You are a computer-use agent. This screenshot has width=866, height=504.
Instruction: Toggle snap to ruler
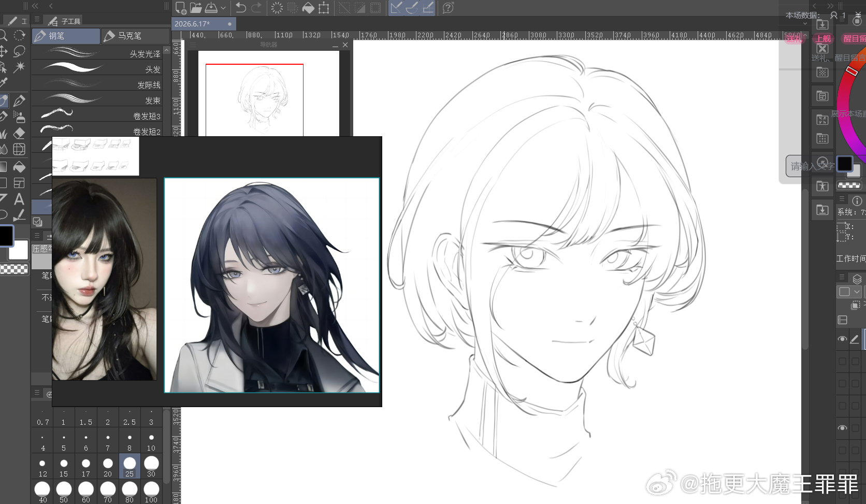tap(396, 8)
